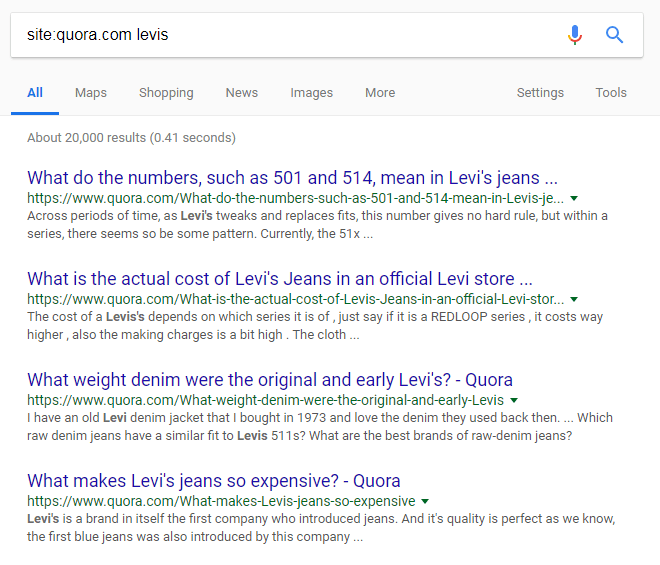Screen dimensions: 660x565
Task: Click the voice search microphone icon
Action: point(575,35)
